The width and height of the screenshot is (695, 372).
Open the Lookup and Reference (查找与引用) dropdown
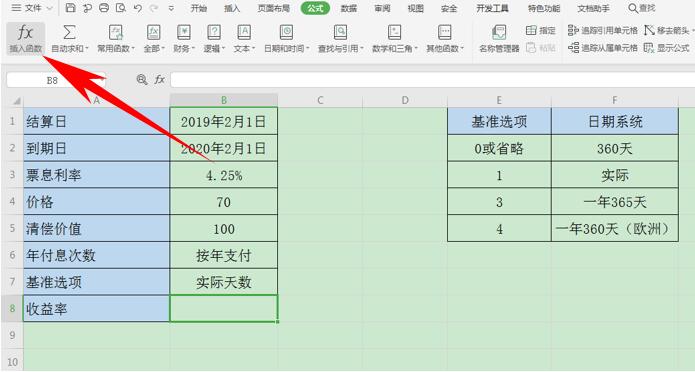tap(340, 39)
